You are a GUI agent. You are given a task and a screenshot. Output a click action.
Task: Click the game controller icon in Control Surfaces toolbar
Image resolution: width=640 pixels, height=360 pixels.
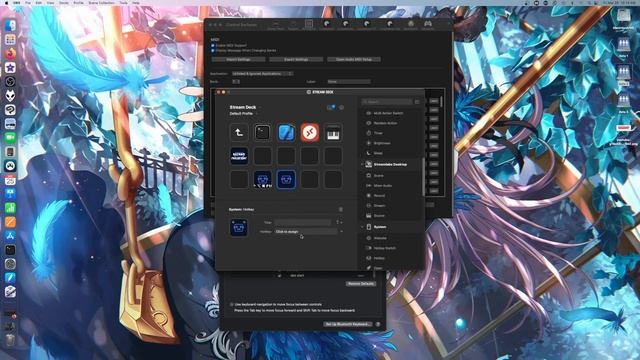click(x=427, y=25)
